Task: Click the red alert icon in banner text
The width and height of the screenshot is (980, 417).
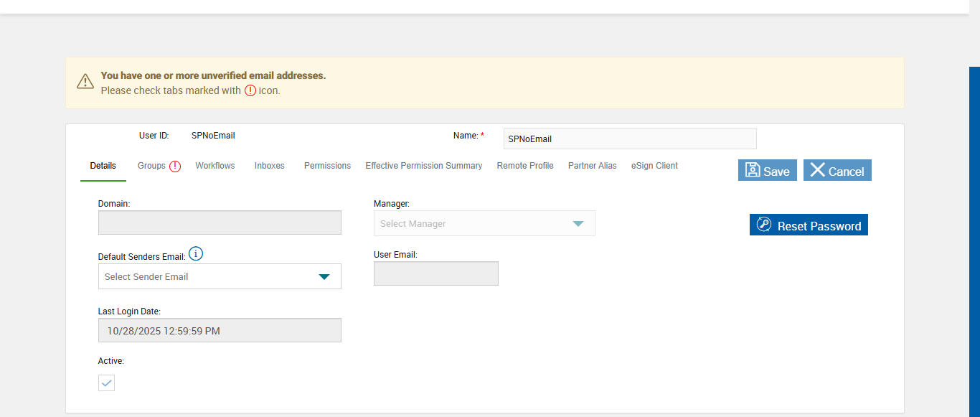Action: [250, 90]
